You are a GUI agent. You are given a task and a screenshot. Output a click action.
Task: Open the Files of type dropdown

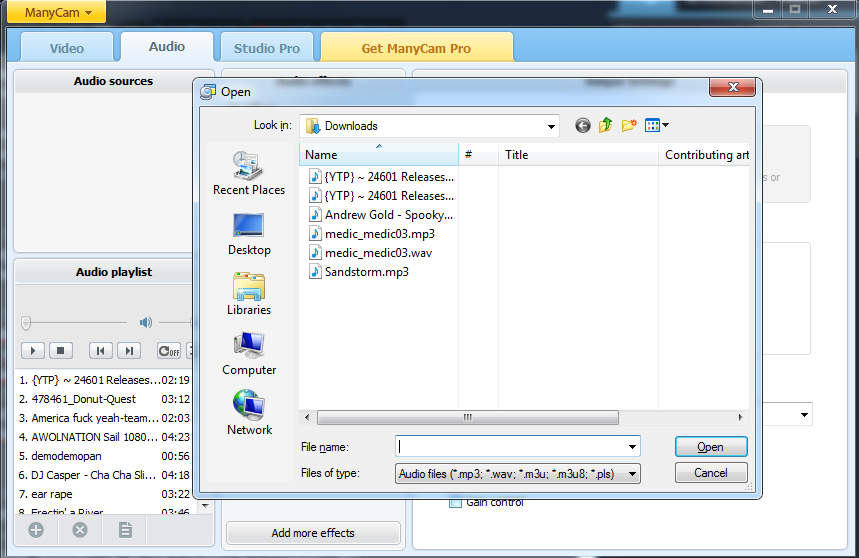click(x=518, y=474)
